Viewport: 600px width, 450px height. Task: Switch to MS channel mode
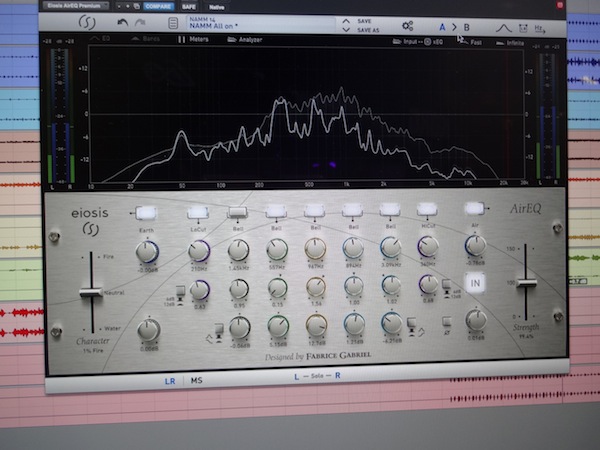pyautogui.click(x=196, y=380)
